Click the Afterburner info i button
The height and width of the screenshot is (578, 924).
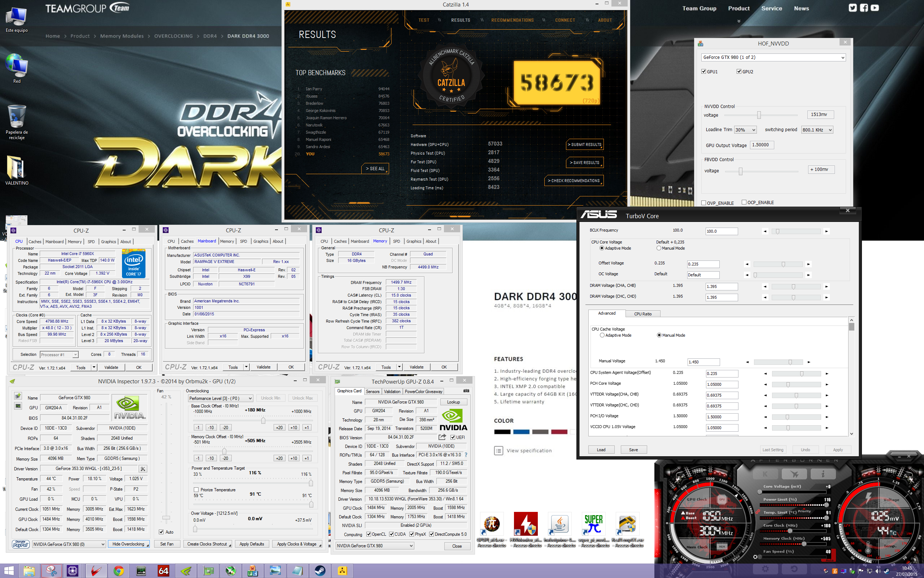click(x=823, y=474)
